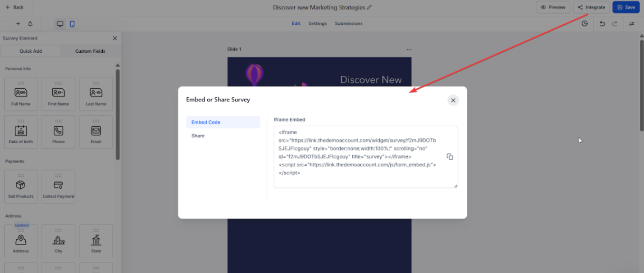Click the pencil icon to rename survey
Viewport: 644px width, 273px height.
pyautogui.click(x=369, y=7)
